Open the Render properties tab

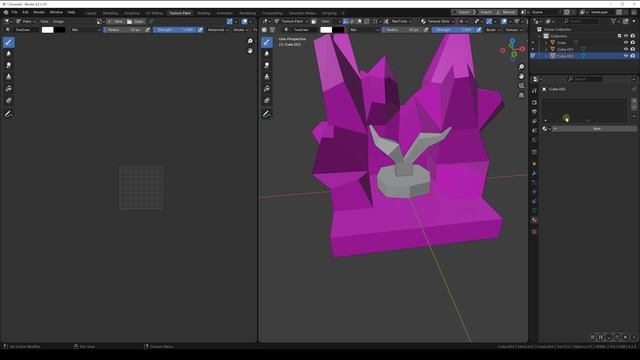coord(534,102)
